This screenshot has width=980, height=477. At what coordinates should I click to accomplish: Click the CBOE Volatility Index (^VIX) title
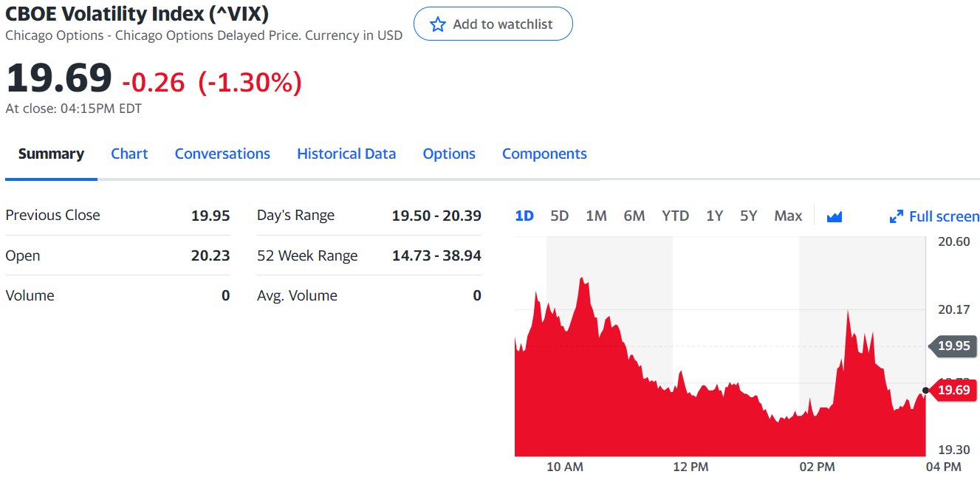click(137, 13)
